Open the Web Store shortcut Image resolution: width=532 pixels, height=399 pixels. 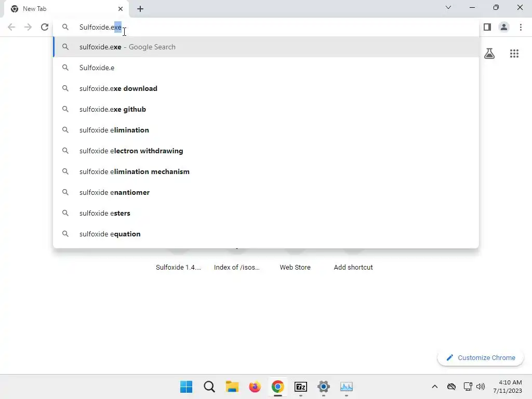tap(295, 268)
